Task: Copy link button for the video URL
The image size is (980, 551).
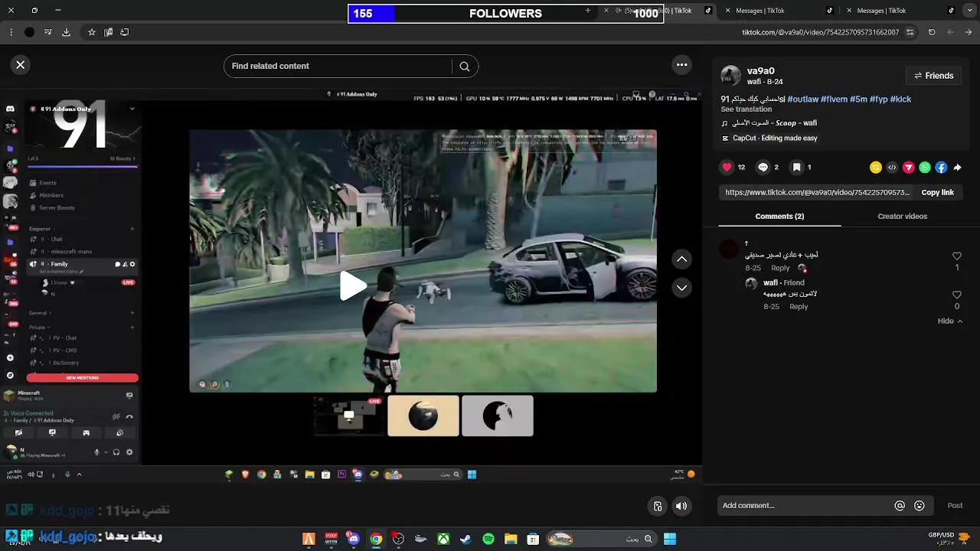Action: [937, 193]
